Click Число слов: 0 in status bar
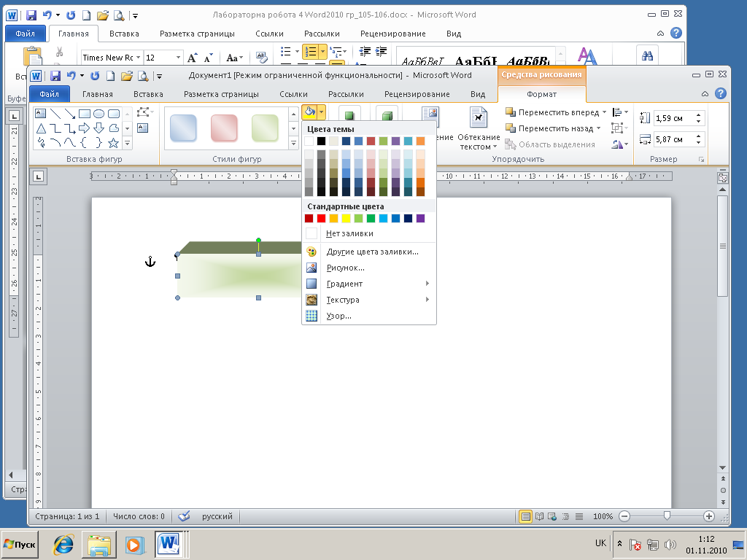This screenshot has height=560, width=747. [139, 516]
